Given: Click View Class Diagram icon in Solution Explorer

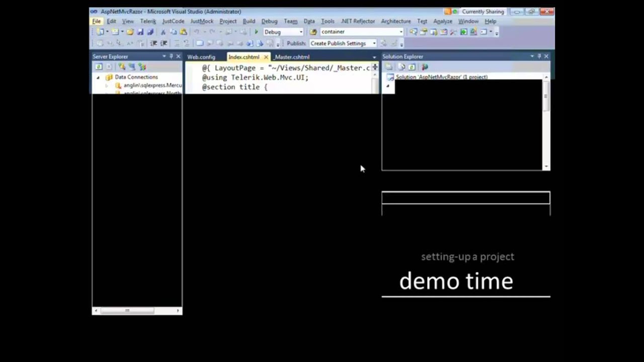Looking at the screenshot, I should tap(425, 66).
